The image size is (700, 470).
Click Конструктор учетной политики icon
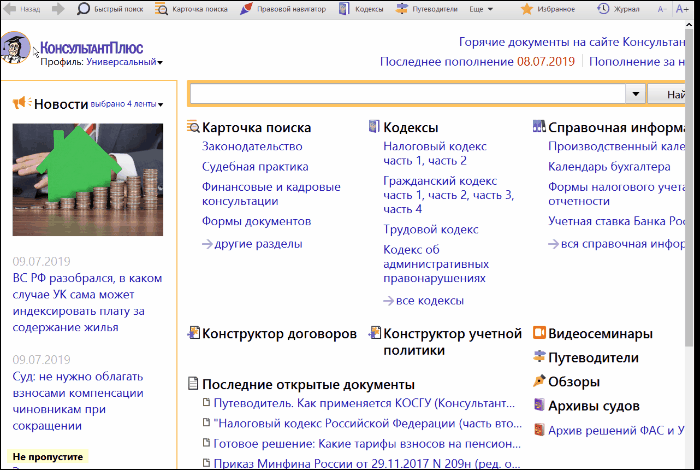(375, 333)
